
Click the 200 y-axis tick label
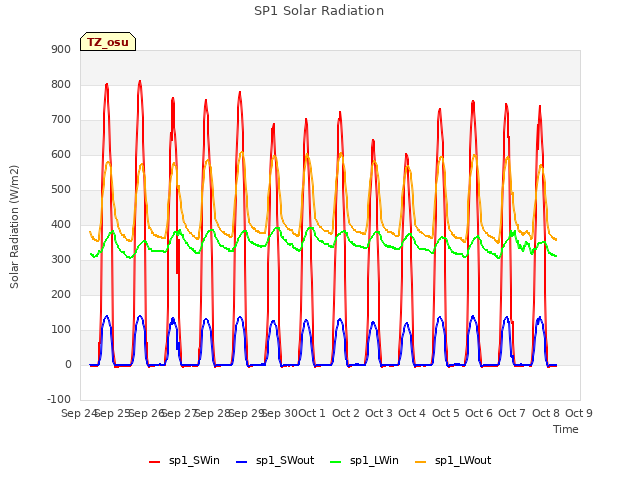(x=61, y=295)
